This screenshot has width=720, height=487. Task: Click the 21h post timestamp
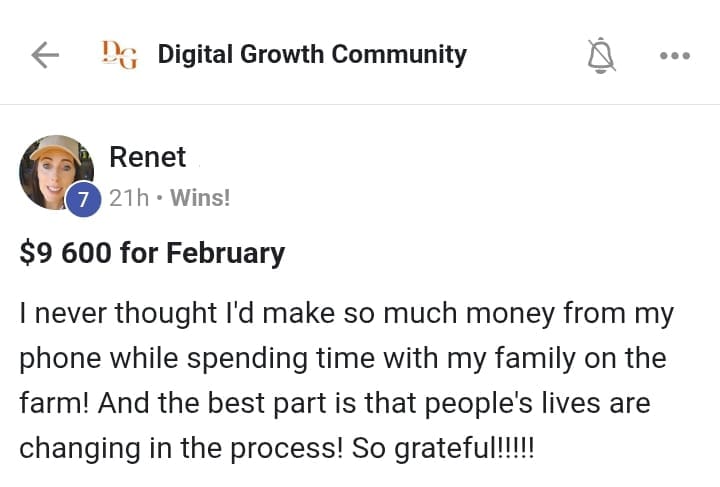[128, 198]
